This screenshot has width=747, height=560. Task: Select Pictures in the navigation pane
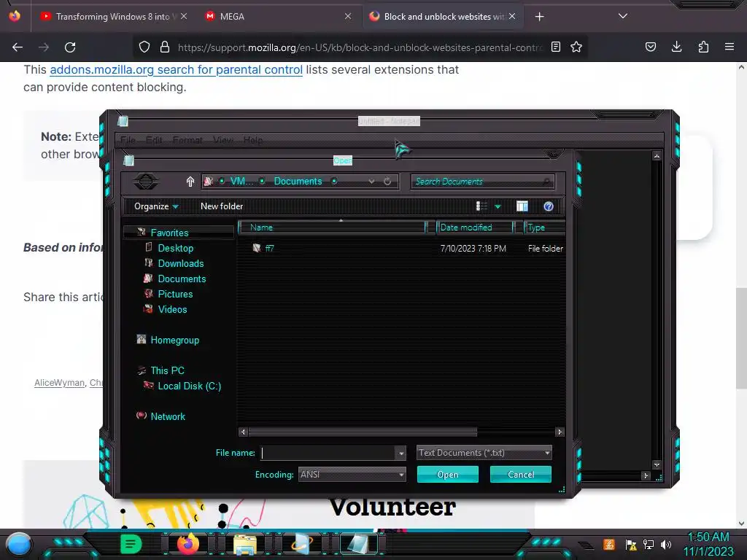(x=175, y=294)
